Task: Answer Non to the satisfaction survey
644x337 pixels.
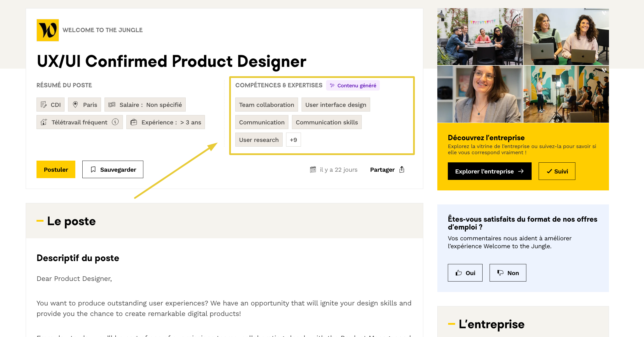Action: pos(508,273)
